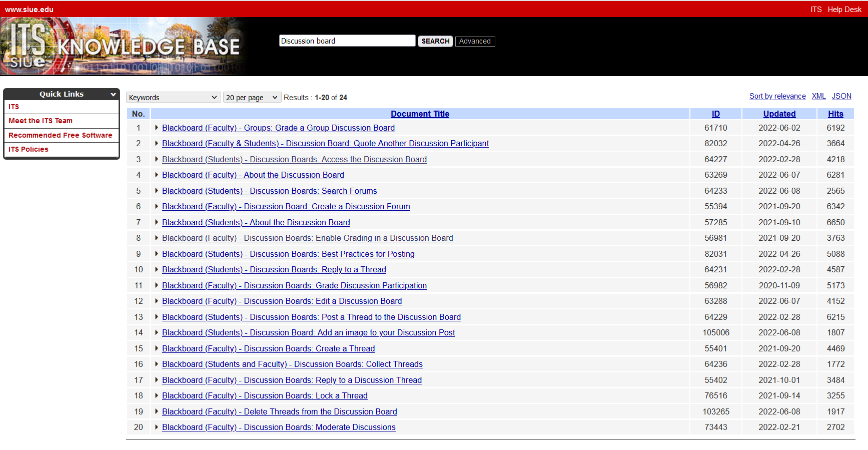Screen dimensions: 868x450
Task: Sort table by Updated column header
Action: [779, 114]
